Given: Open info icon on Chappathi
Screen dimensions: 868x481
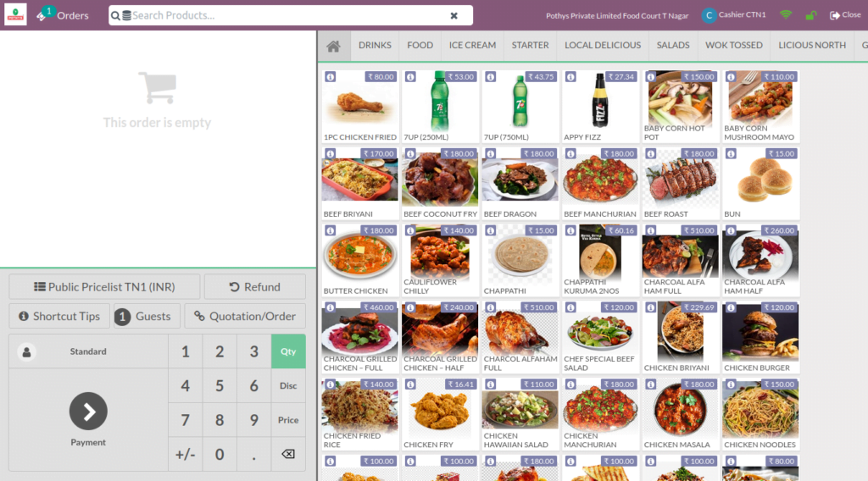Looking at the screenshot, I should [x=491, y=230].
